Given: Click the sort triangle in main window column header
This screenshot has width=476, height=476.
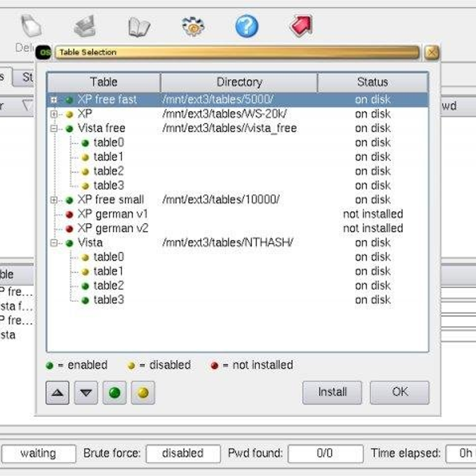Looking at the screenshot, I should (27, 106).
